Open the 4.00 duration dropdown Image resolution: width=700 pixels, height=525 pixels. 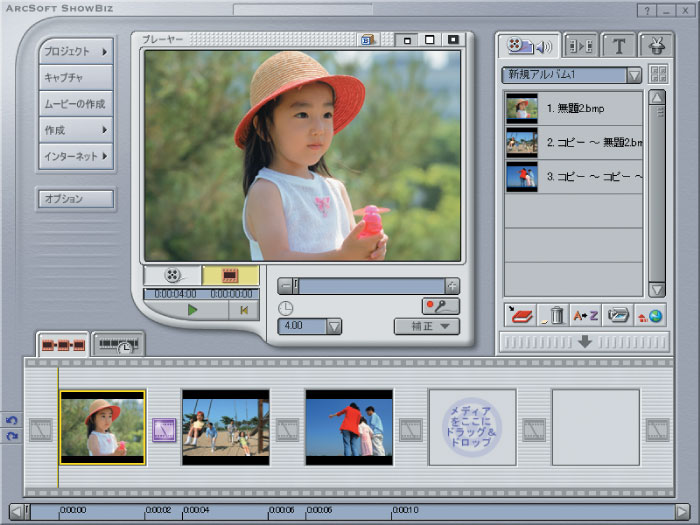pyautogui.click(x=334, y=326)
